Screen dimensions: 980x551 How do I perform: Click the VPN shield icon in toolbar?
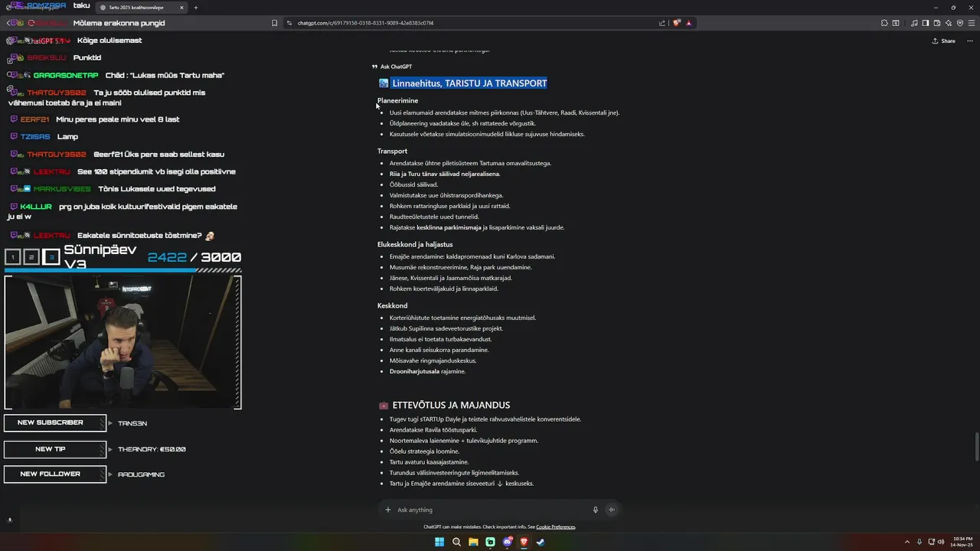coord(960,23)
